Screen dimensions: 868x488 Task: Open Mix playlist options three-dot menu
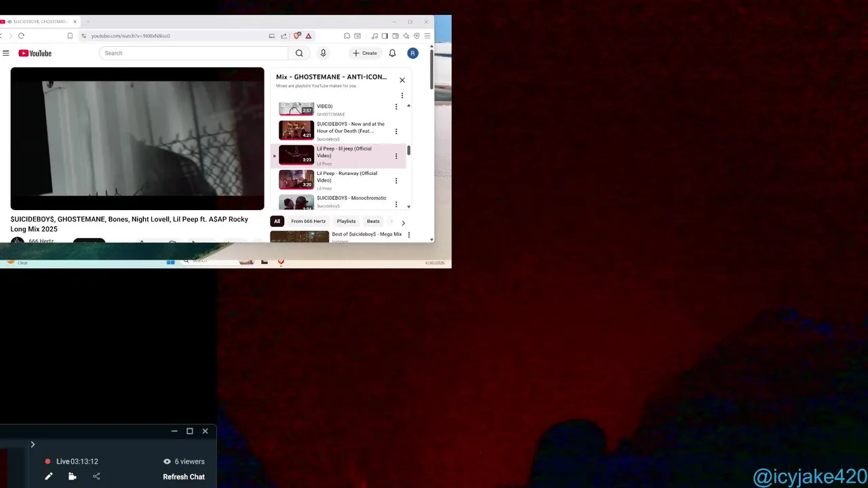[402, 96]
